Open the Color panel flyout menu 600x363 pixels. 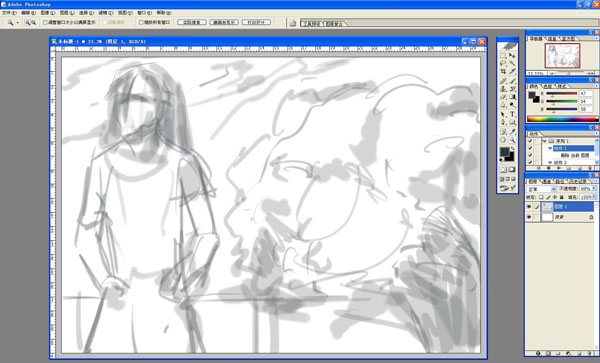click(x=596, y=86)
